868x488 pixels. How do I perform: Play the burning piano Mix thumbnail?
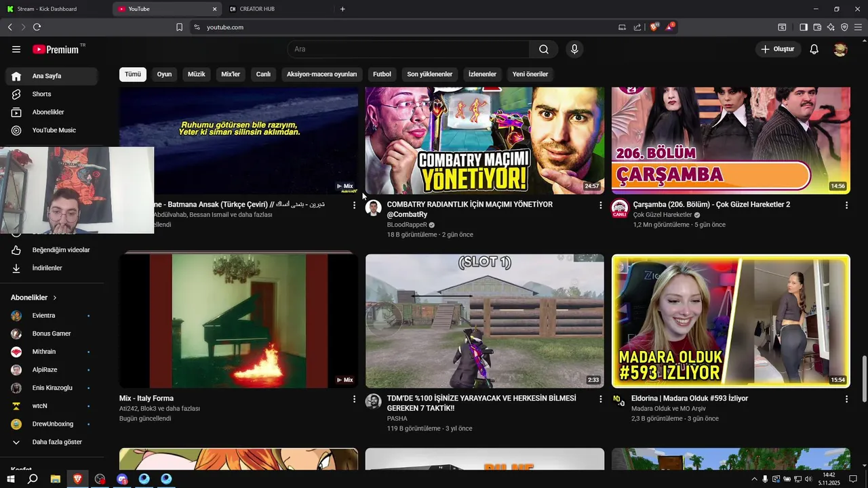(239, 321)
